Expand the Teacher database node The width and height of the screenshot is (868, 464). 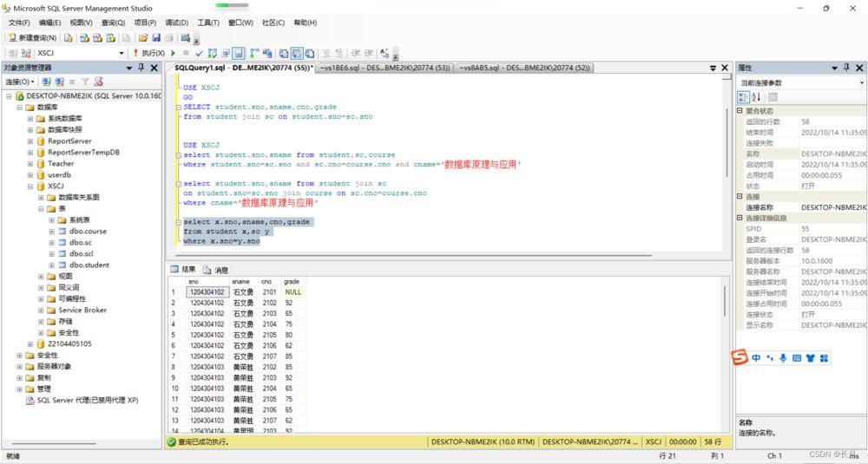click(30, 163)
